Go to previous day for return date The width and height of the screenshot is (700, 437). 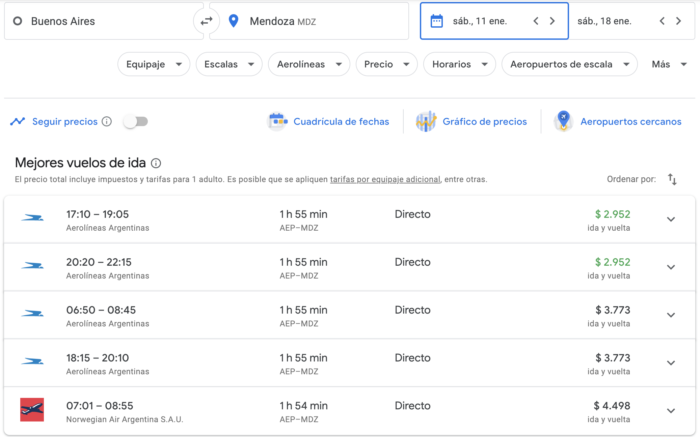[663, 21]
